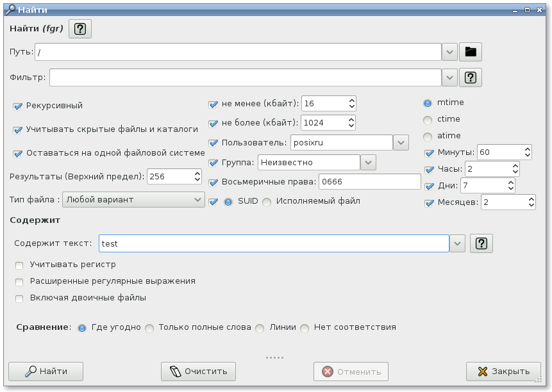Viewport: 552px width, 392px height.
Task: Toggle the Рекурсивный checkbox
Action: [17, 106]
